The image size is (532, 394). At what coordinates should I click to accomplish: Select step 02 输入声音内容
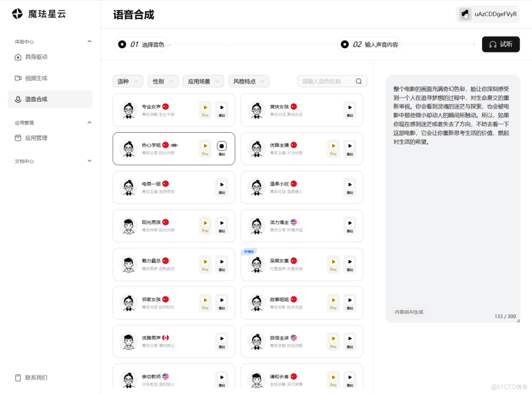point(369,44)
